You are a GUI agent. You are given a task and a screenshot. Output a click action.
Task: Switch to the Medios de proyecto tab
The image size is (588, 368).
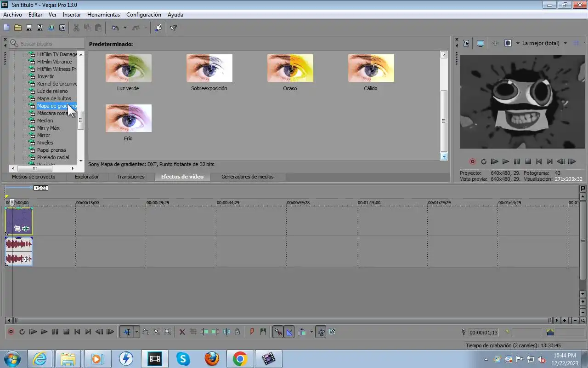point(34,177)
